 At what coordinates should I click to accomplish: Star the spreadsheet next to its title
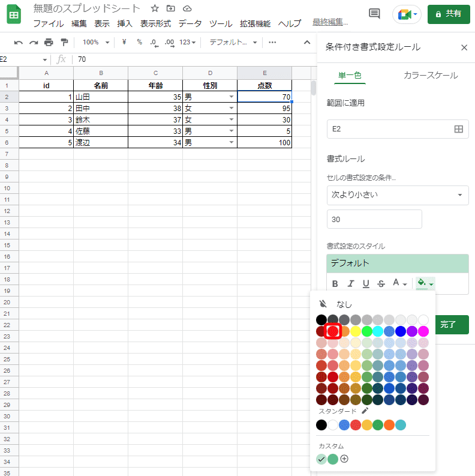[155, 8]
